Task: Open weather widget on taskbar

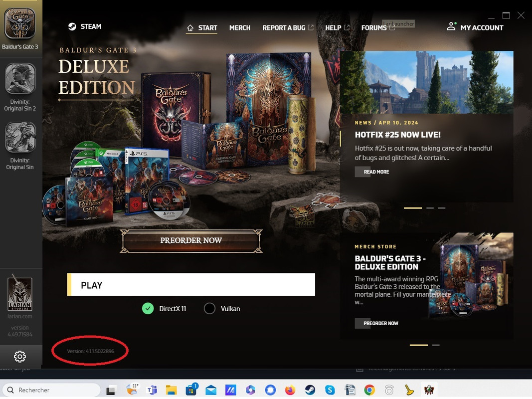Action: tap(132, 390)
